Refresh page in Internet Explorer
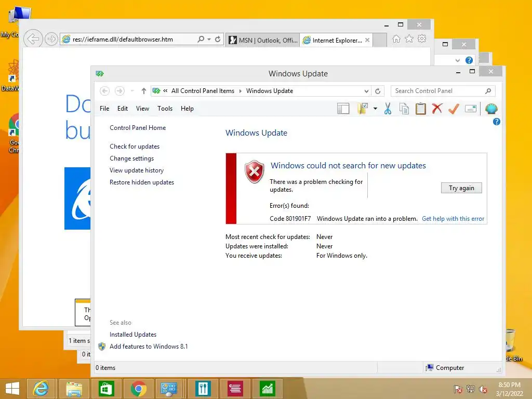Screen dimensions: 532x399 (218, 39)
